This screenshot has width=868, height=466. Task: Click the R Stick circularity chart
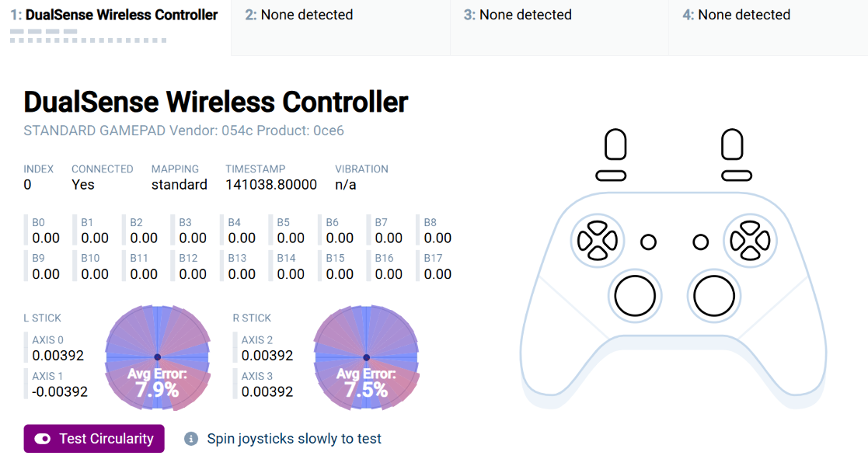click(366, 356)
